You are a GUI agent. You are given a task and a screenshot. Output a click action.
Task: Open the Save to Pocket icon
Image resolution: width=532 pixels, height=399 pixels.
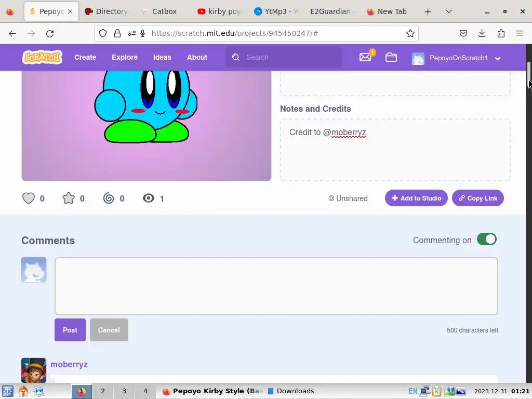(463, 33)
